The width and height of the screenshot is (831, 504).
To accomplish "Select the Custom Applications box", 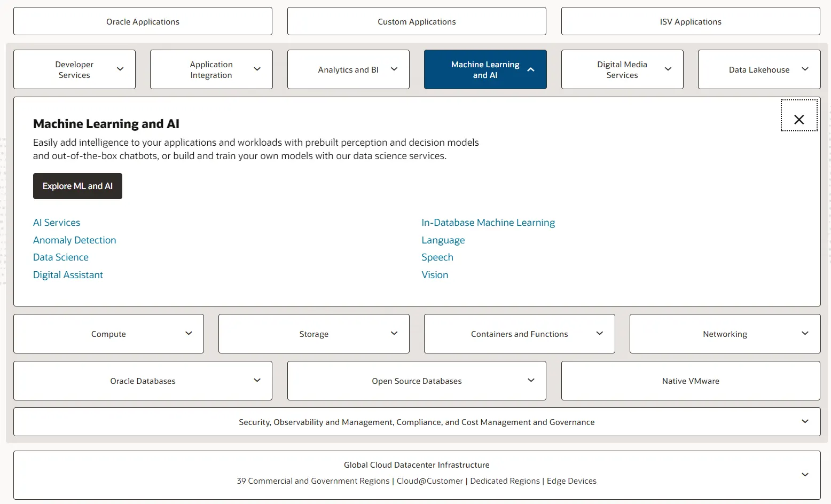I will pyautogui.click(x=417, y=21).
